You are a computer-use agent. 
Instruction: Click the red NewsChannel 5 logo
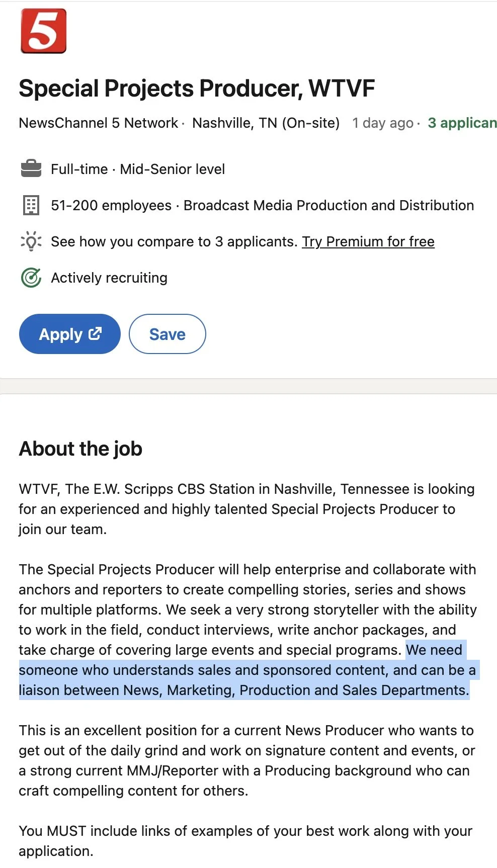point(43,31)
